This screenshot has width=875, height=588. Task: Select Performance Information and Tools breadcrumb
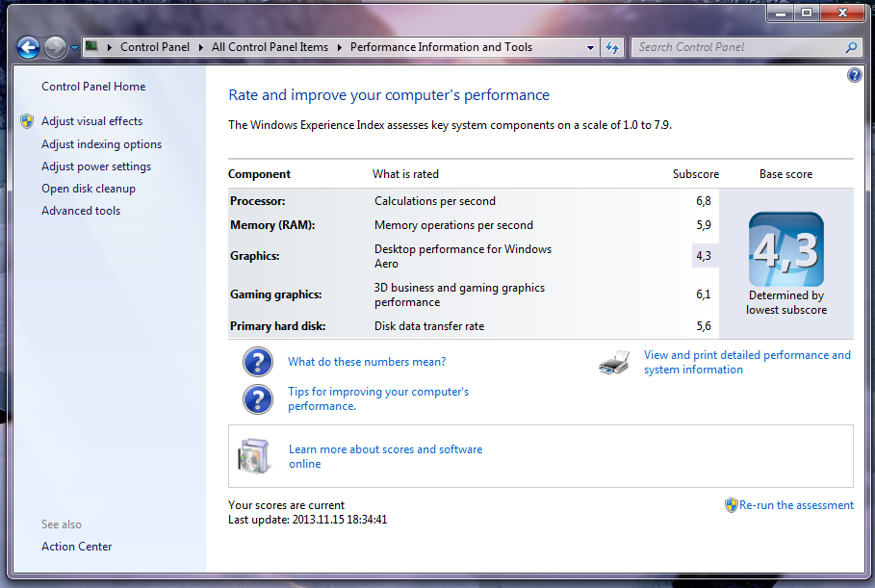441,47
